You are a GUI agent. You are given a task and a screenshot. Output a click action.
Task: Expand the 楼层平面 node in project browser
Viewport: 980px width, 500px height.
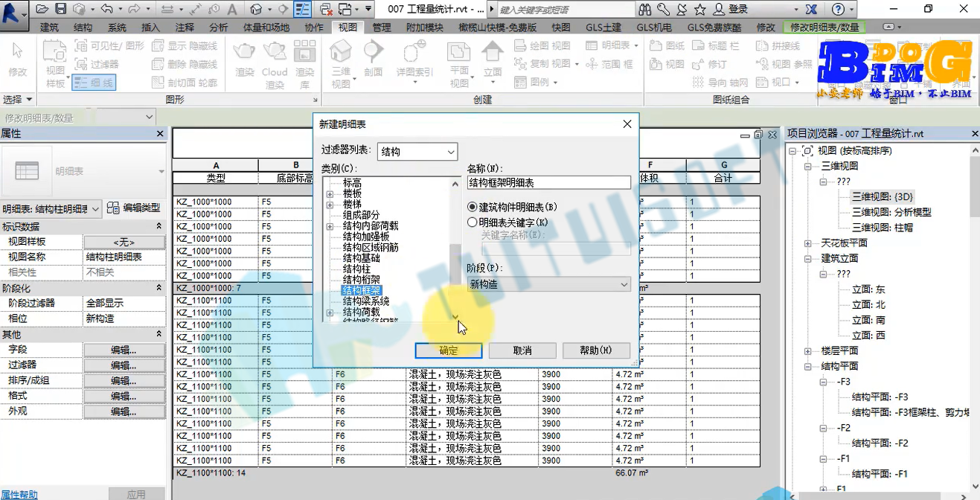808,350
